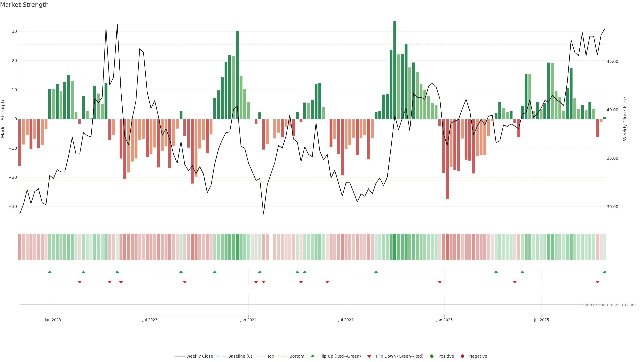This screenshot has height=362, width=644.
Task: Click the rightmost green flip-up triangle marker
Action: (x=604, y=272)
